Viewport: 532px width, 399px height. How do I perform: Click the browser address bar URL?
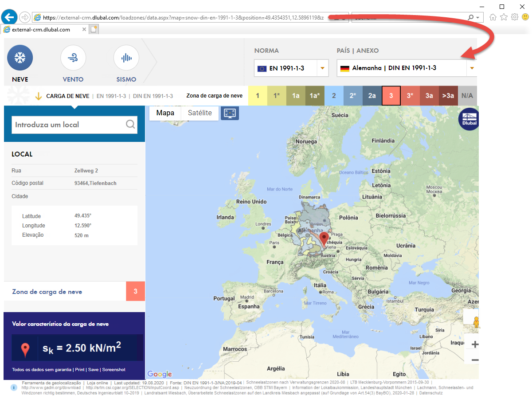(x=183, y=17)
